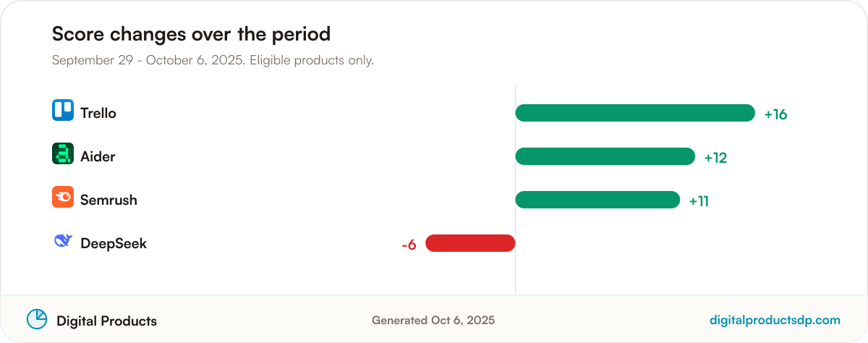Open the digitalproductsdp.com link

click(775, 321)
